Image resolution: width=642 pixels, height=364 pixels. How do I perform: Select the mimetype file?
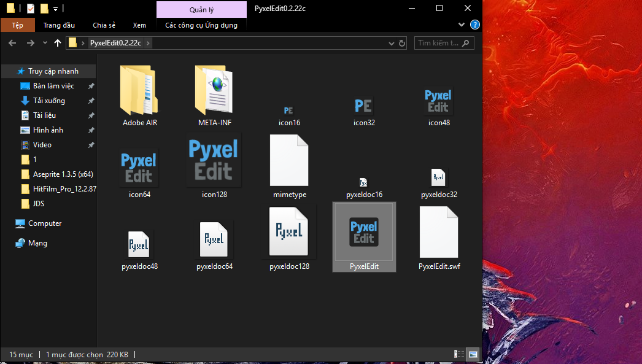[289, 161]
